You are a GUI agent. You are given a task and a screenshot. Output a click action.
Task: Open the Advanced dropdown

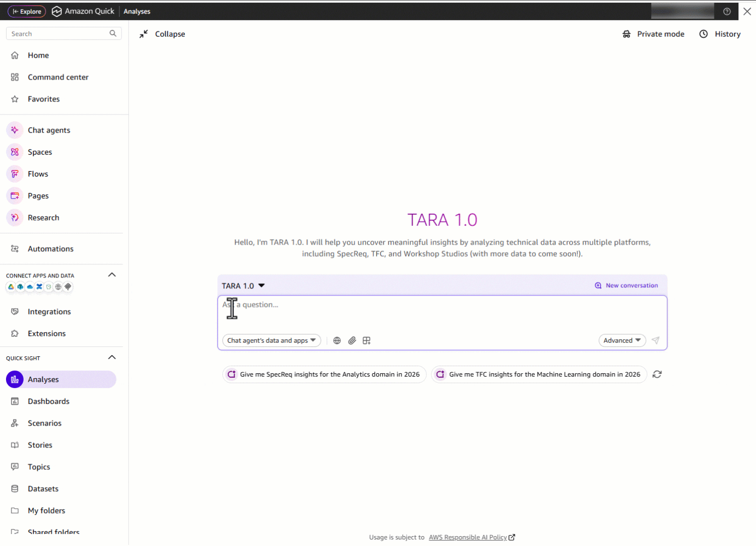click(622, 340)
